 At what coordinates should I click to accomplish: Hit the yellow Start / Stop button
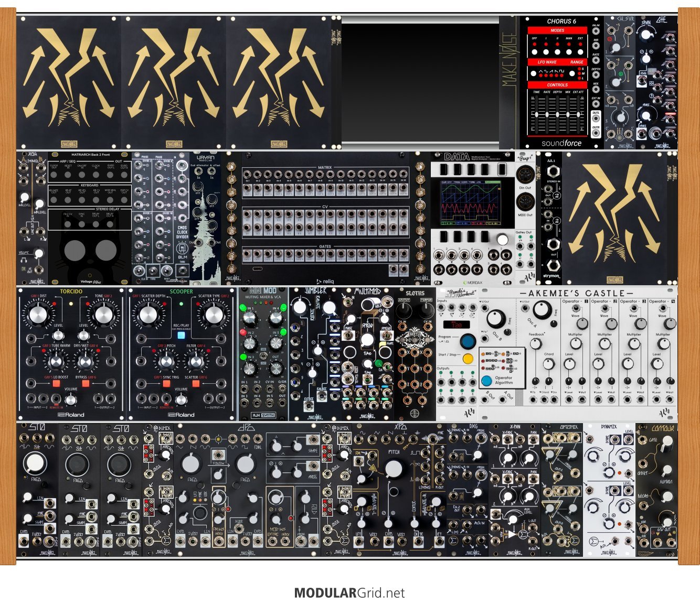468,359
